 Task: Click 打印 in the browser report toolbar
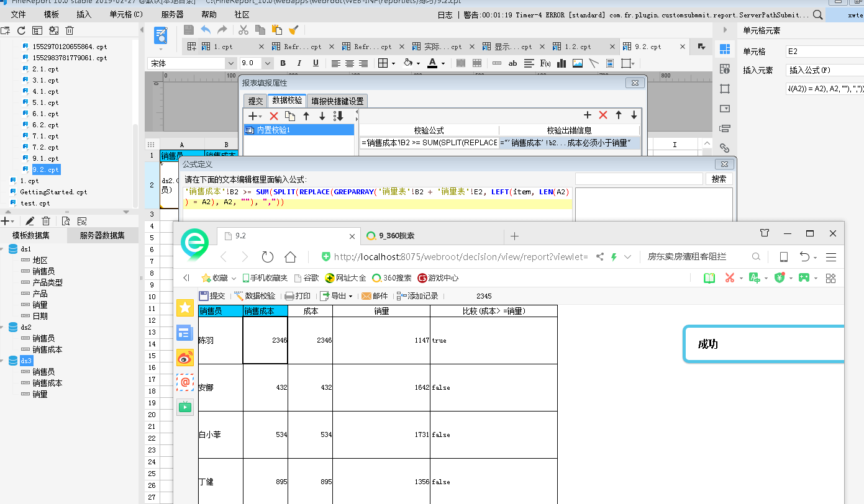[x=298, y=296]
